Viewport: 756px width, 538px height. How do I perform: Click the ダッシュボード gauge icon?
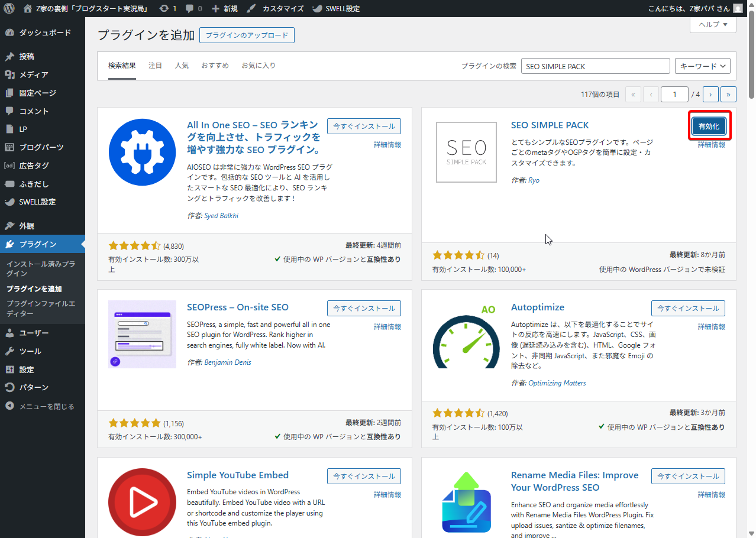(x=9, y=33)
